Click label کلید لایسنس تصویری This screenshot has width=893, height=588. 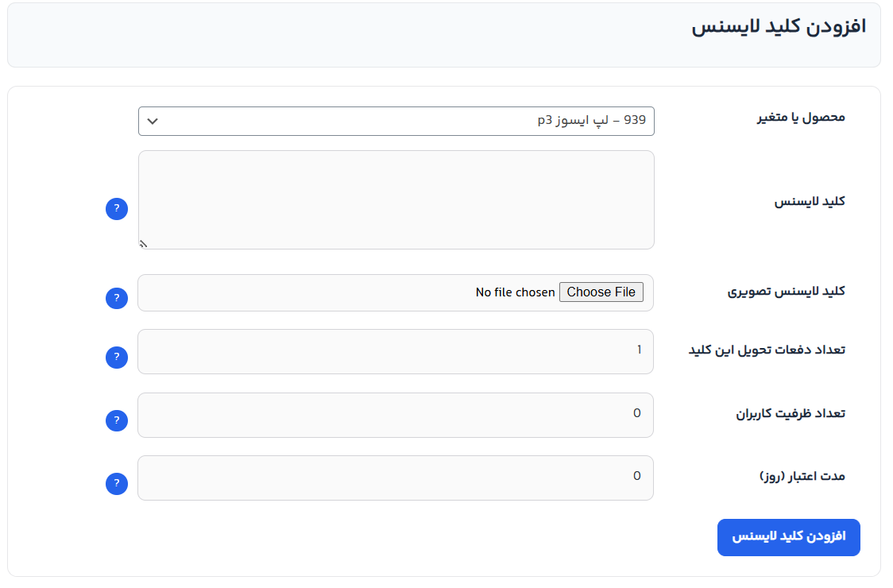point(787,292)
